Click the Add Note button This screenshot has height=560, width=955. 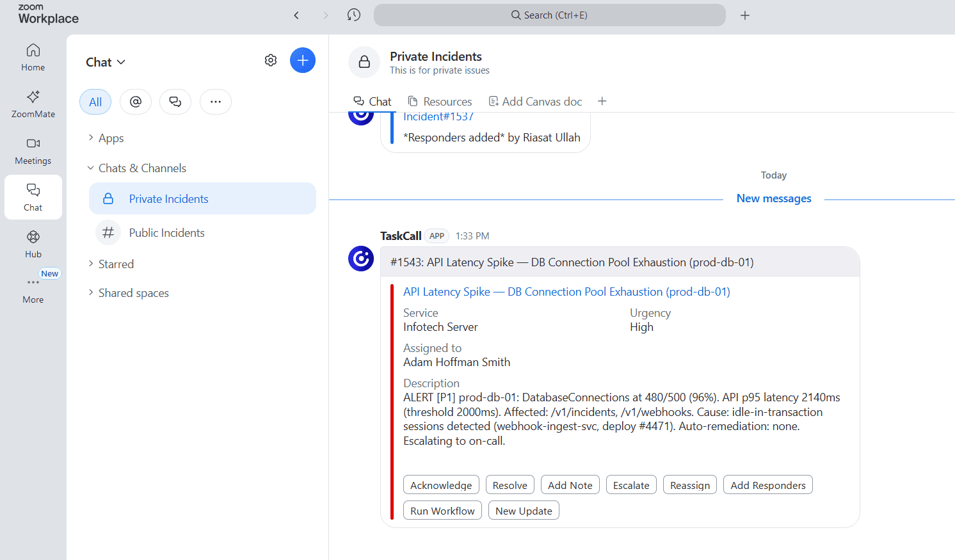pos(570,485)
